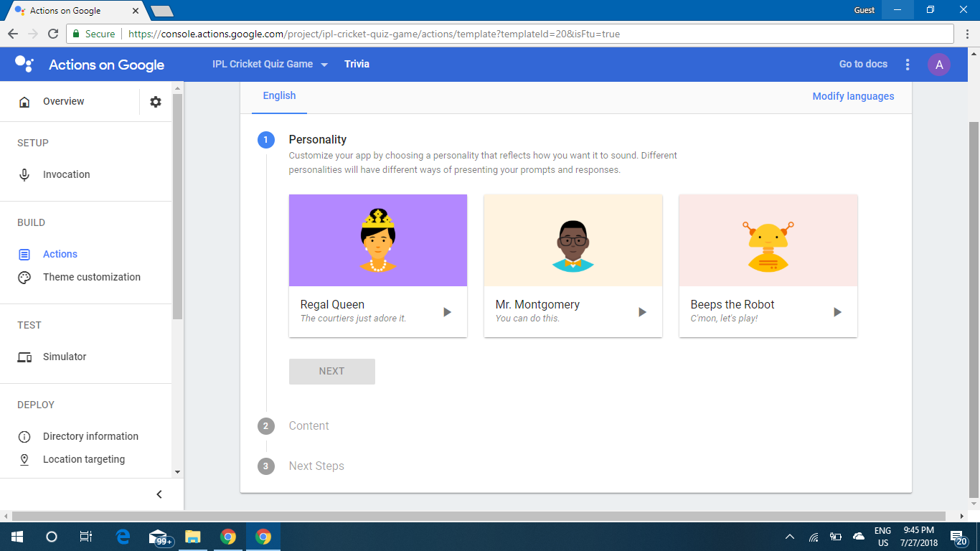
Task: Open Task View on the taskbar
Action: click(85, 537)
